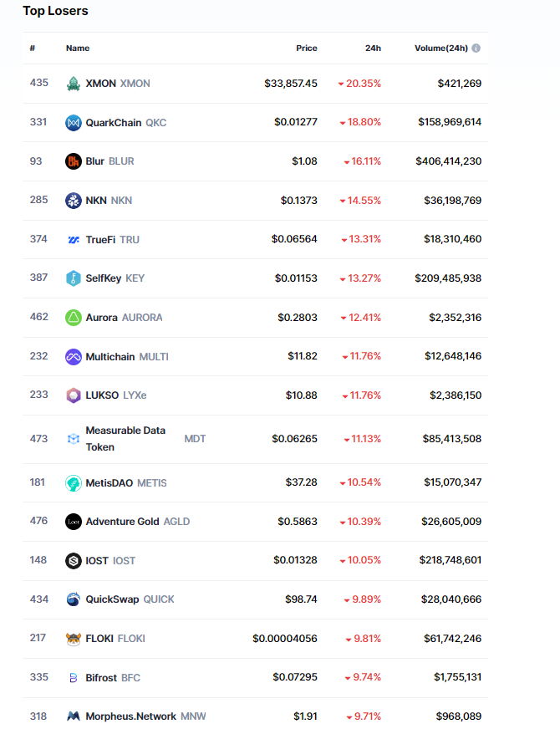
Task: Sort by Volume(24h) column header
Action: (x=440, y=48)
